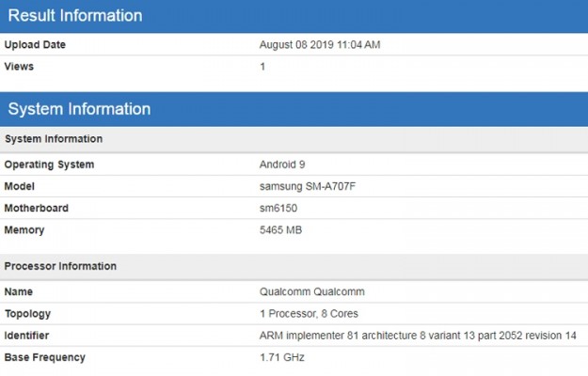Click the Memory row label

[24, 230]
